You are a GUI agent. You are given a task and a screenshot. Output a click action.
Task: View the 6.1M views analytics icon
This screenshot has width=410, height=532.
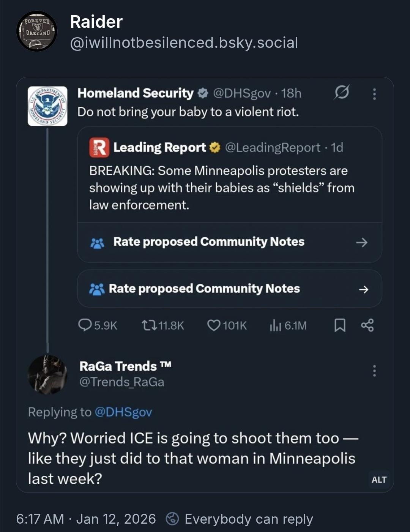pyautogui.click(x=275, y=325)
